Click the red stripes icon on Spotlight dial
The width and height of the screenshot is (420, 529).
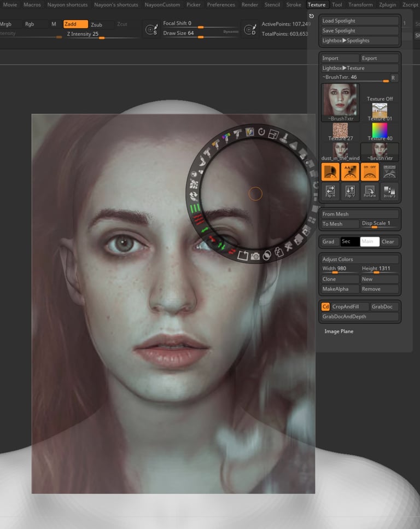199,219
